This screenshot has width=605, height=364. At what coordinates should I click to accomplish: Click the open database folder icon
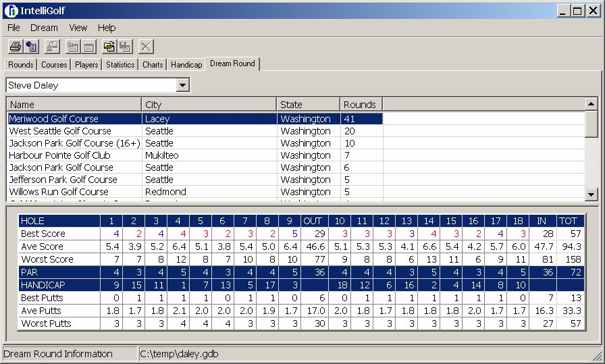point(109,47)
